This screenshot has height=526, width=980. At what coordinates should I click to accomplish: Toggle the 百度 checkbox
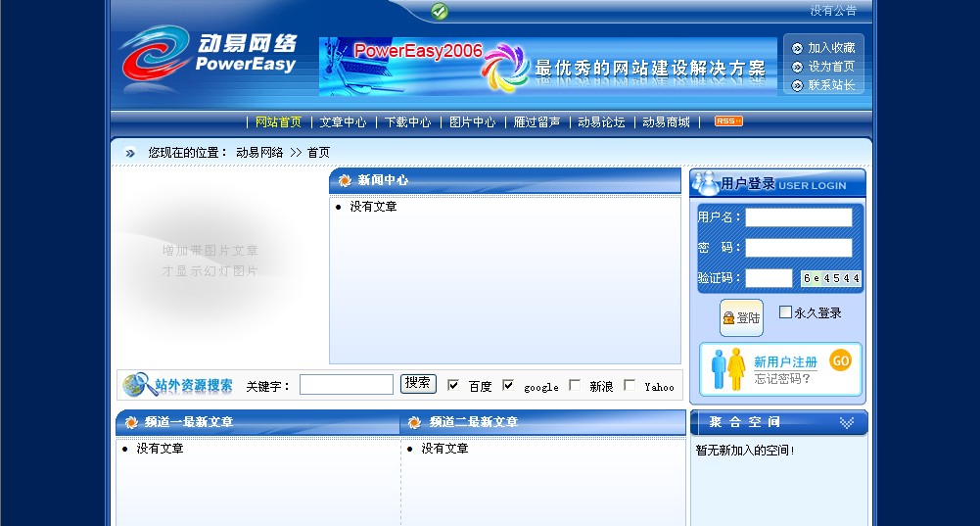coord(453,385)
